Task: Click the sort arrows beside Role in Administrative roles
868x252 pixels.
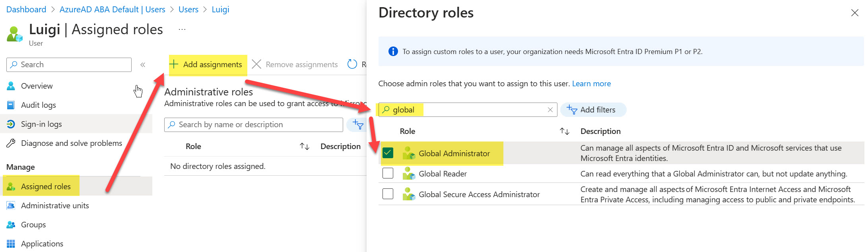Action: click(x=305, y=146)
